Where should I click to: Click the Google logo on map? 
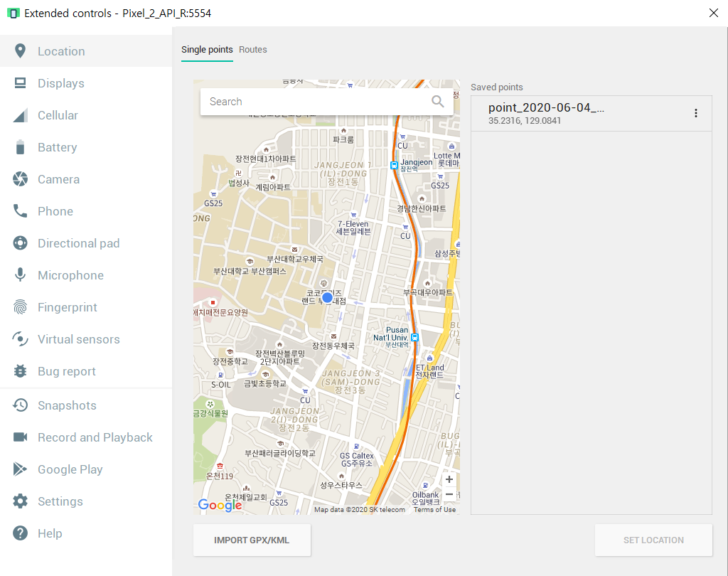[x=220, y=506]
